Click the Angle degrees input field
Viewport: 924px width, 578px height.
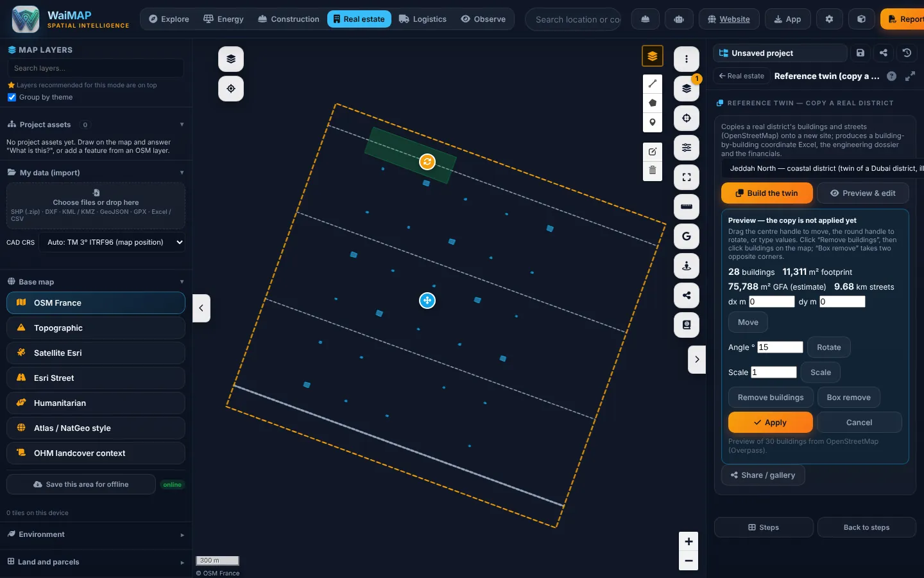[780, 347]
